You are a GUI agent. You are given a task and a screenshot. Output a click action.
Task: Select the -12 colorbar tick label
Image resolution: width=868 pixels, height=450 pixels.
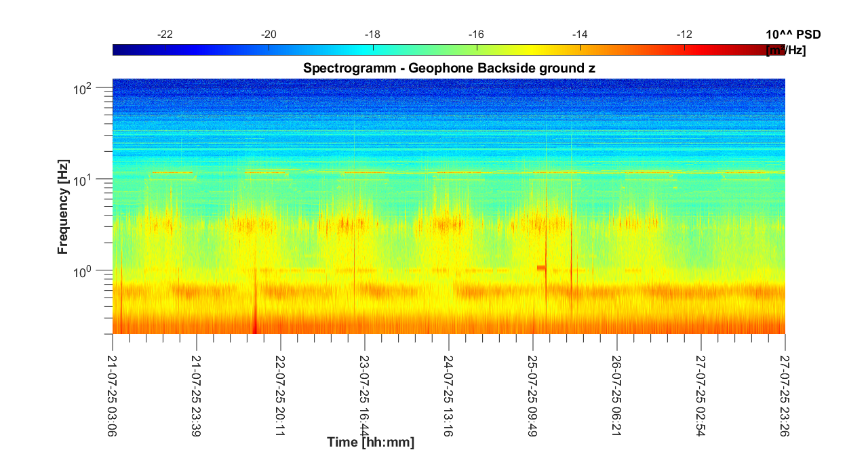(684, 35)
